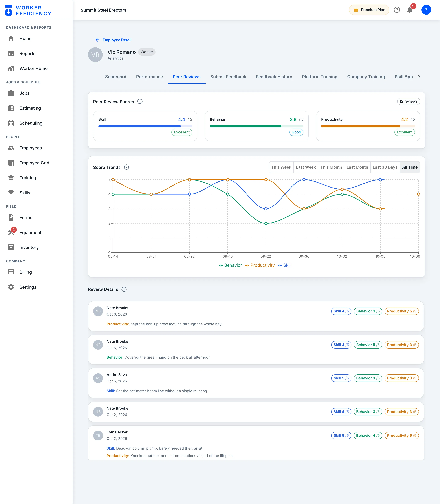Click the Productivity score progress bar
This screenshot has width=440, height=504.
(x=368, y=126)
